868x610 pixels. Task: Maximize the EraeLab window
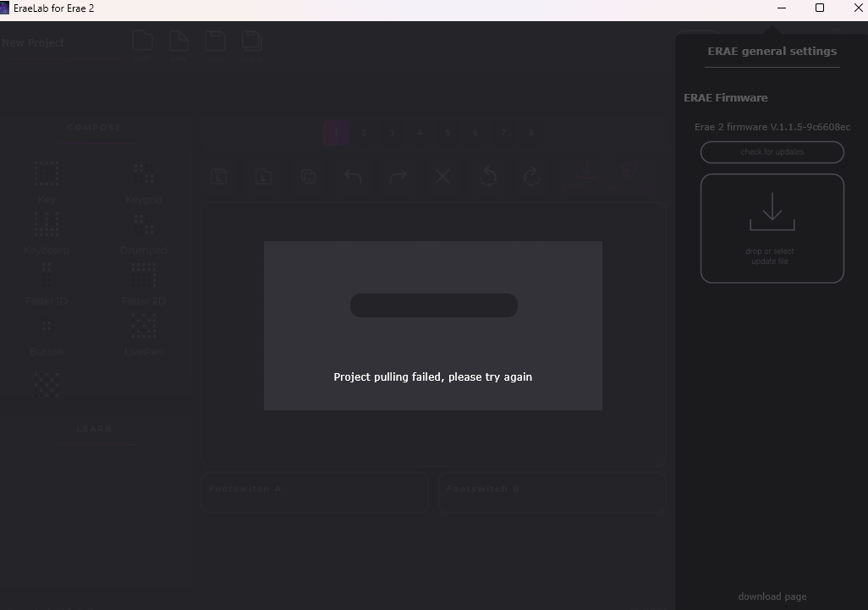[820, 8]
